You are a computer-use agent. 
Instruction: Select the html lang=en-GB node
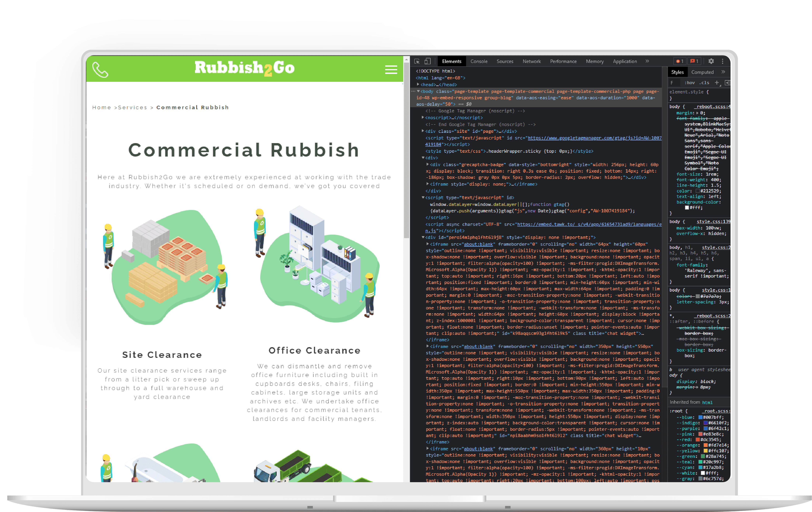[440, 78]
